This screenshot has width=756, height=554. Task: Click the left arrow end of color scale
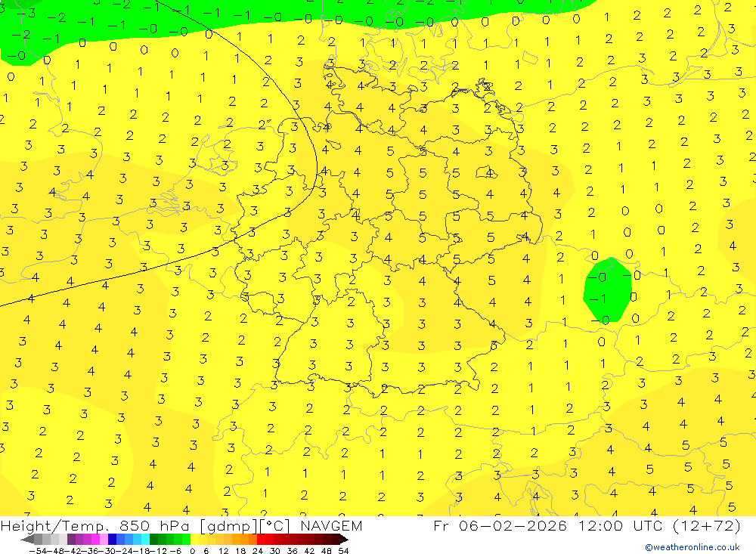click(x=27, y=539)
